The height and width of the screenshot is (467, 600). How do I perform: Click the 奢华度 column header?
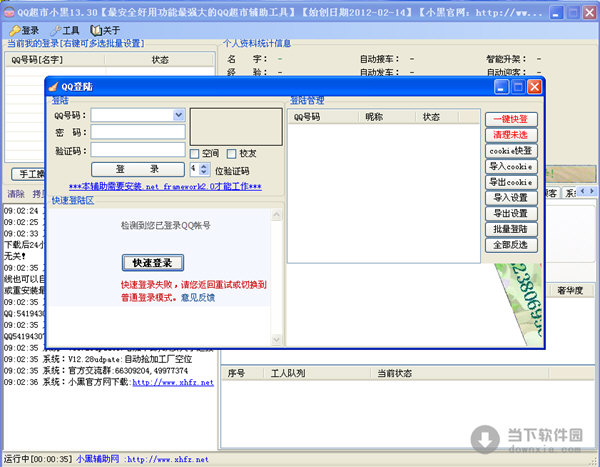tap(570, 291)
